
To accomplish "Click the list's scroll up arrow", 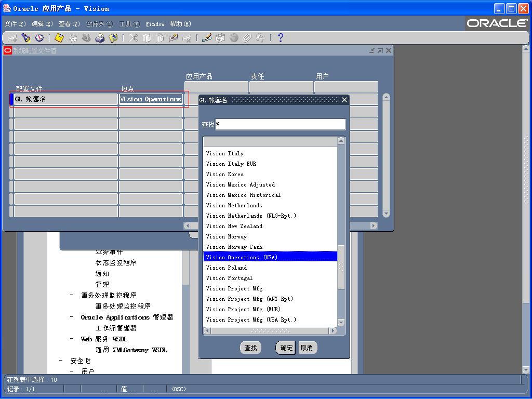I will [x=341, y=141].
